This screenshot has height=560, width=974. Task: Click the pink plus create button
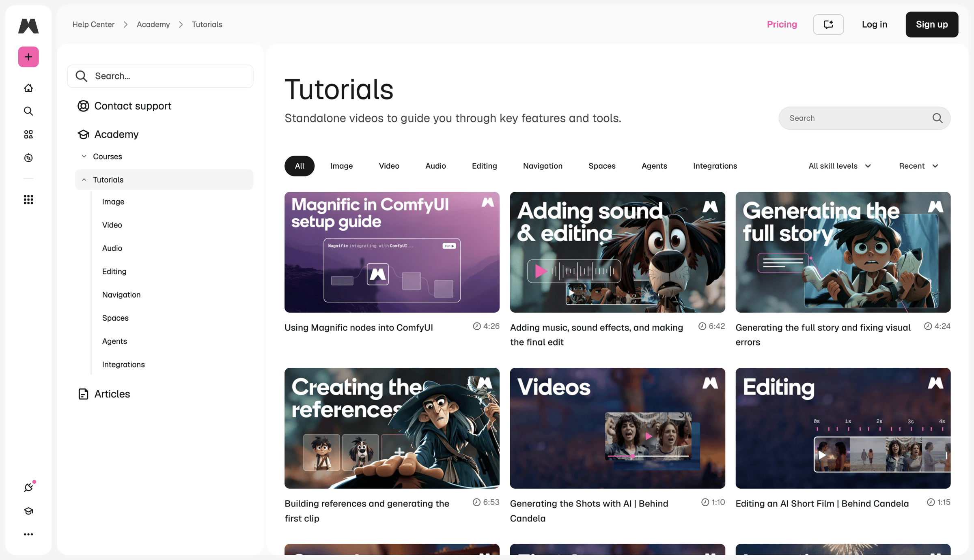pos(28,57)
